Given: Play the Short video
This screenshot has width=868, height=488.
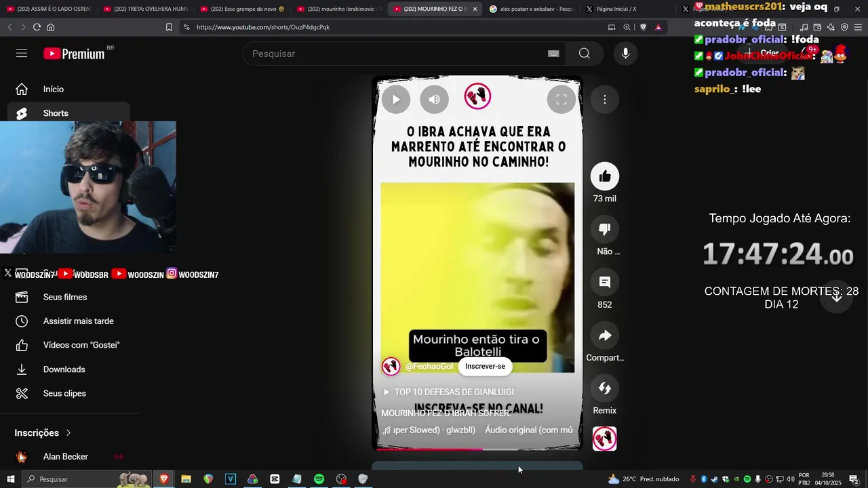Looking at the screenshot, I should click(396, 100).
